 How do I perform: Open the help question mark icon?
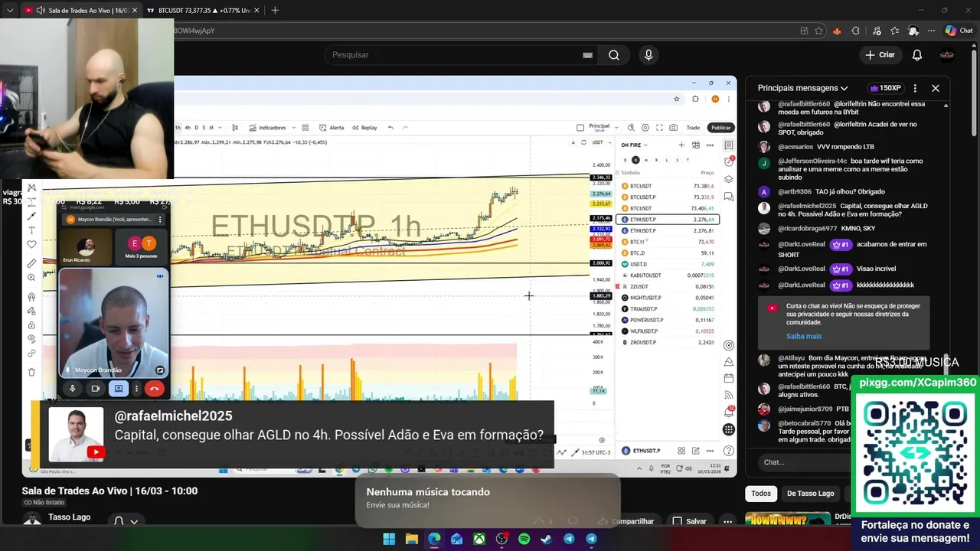[x=729, y=451]
